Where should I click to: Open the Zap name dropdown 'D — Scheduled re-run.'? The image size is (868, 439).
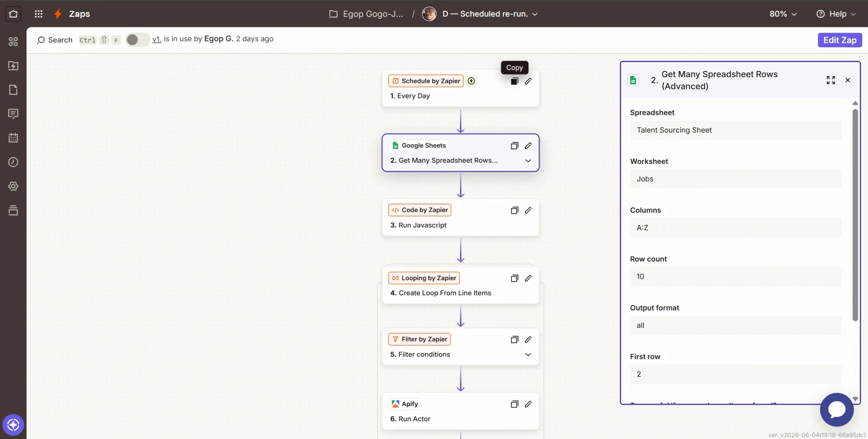[x=490, y=14]
